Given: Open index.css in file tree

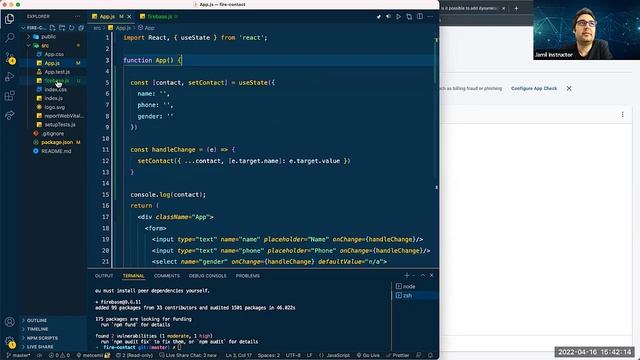Looking at the screenshot, I should coord(56,89).
